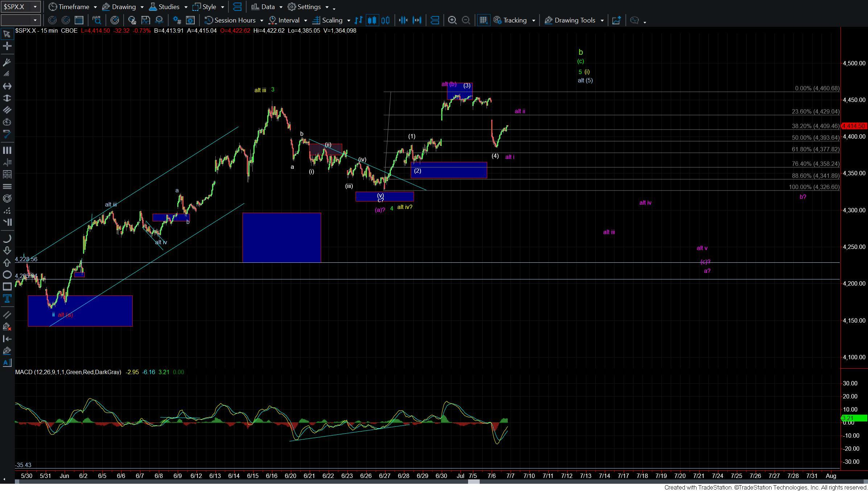Click the chart search binoculars icon
Image resolution: width=868 pixels, height=491 pixels.
coord(97,20)
